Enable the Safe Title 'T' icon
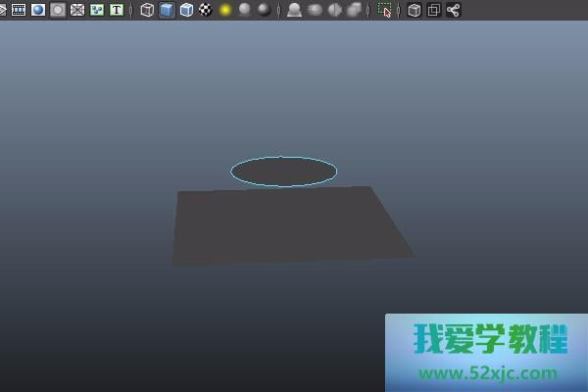This screenshot has height=392, width=588. tap(117, 10)
